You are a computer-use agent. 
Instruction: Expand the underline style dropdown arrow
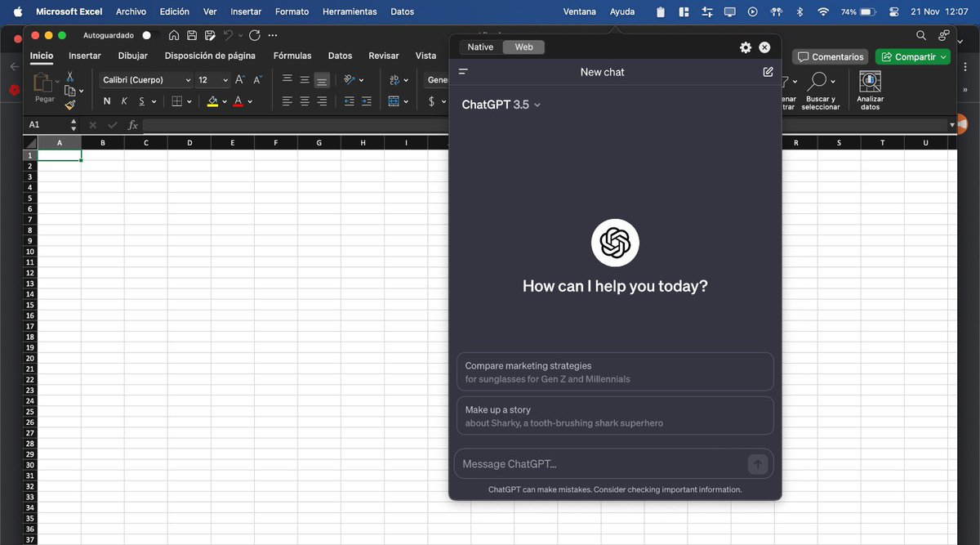(x=154, y=102)
